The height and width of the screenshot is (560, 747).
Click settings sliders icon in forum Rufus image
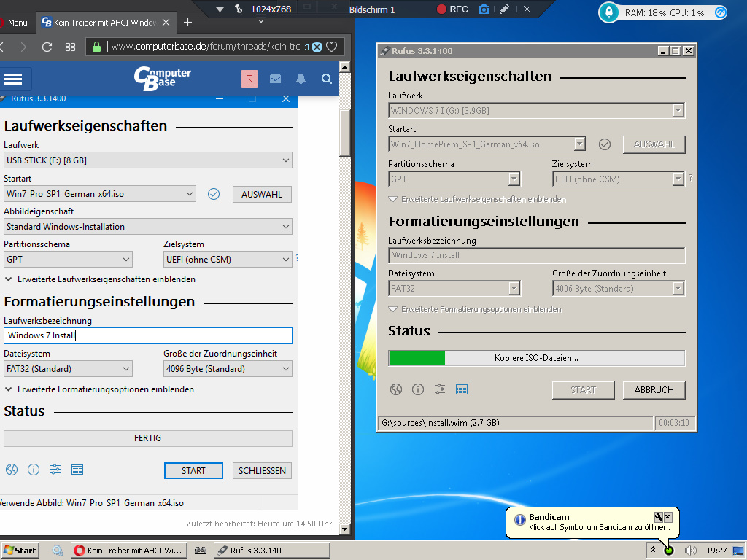[55, 470]
